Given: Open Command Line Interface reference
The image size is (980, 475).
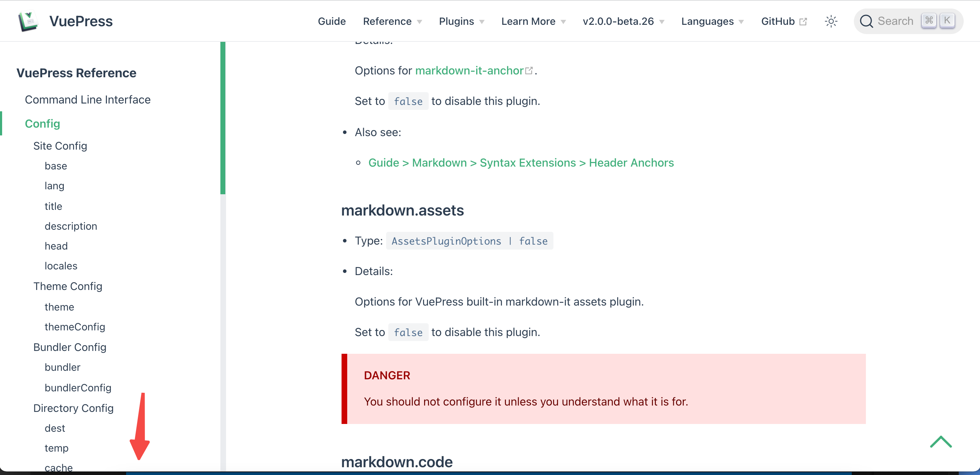Looking at the screenshot, I should pos(88,100).
